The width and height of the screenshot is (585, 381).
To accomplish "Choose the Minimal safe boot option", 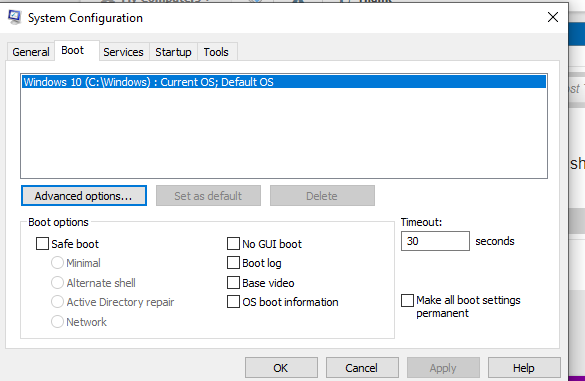I will (57, 263).
